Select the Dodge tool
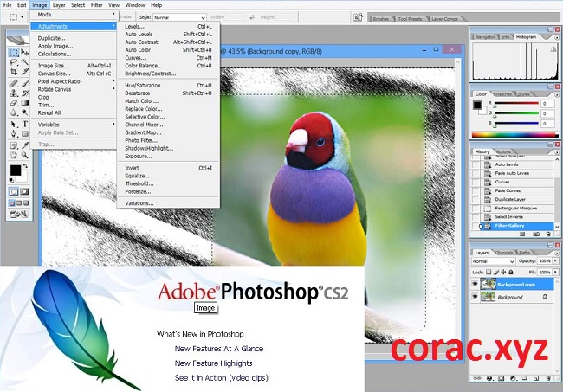The height and width of the screenshot is (392, 563). click(x=24, y=112)
